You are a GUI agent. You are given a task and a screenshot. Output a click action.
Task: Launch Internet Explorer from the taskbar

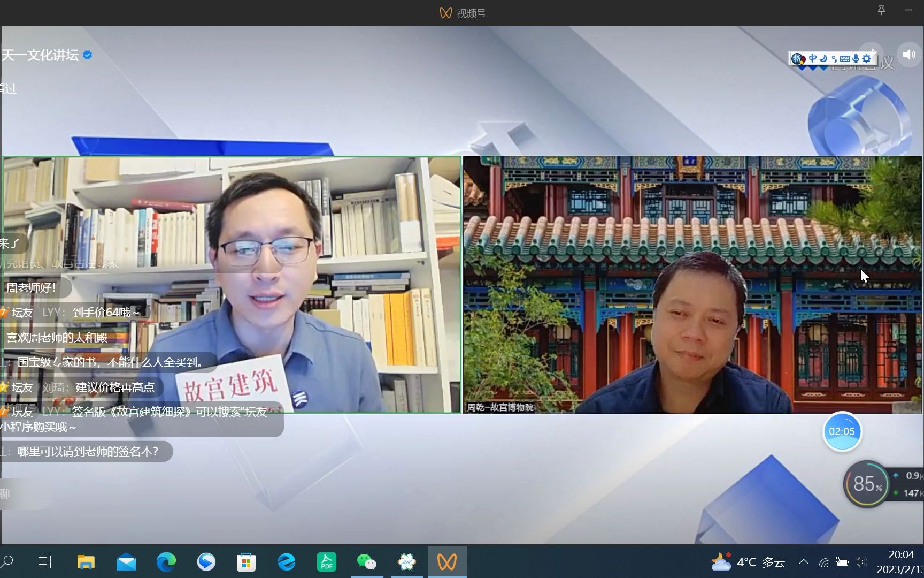point(286,561)
